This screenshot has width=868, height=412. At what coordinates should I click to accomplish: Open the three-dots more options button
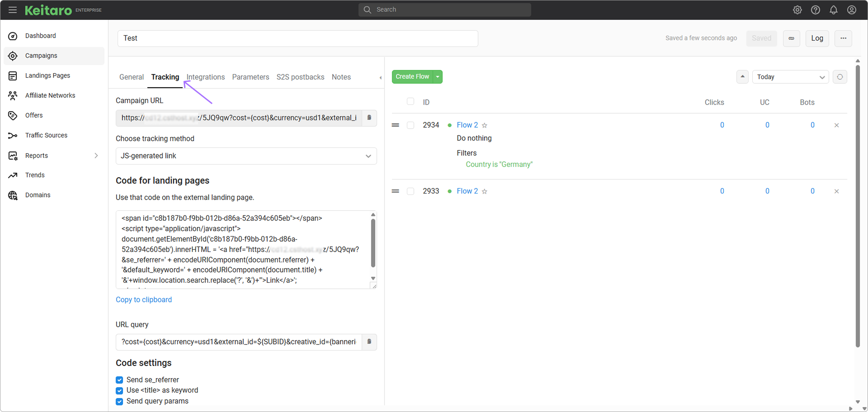tap(843, 38)
